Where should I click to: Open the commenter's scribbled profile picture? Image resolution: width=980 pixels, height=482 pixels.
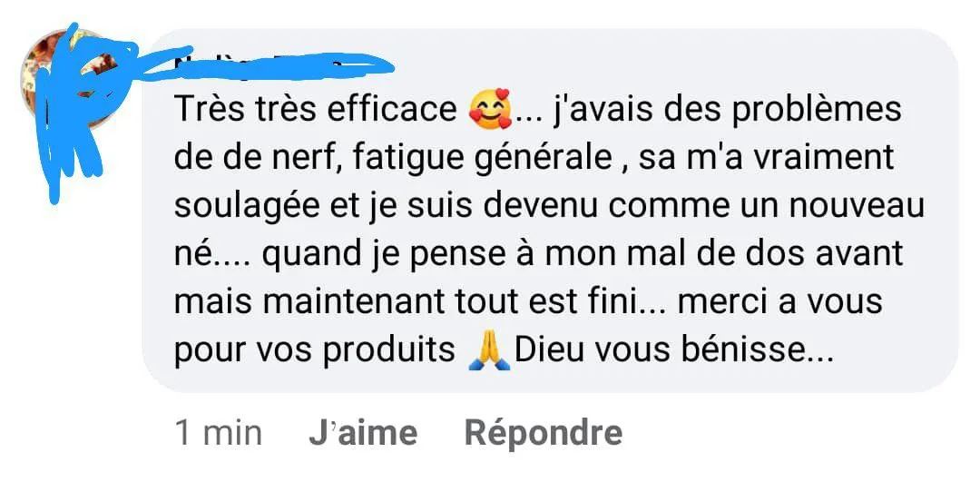pyautogui.click(x=69, y=78)
